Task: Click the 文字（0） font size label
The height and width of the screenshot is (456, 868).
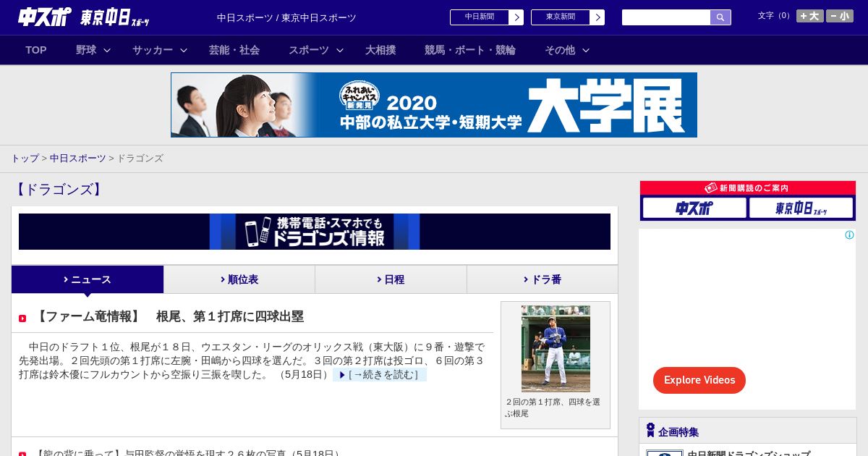Action: 775,16
